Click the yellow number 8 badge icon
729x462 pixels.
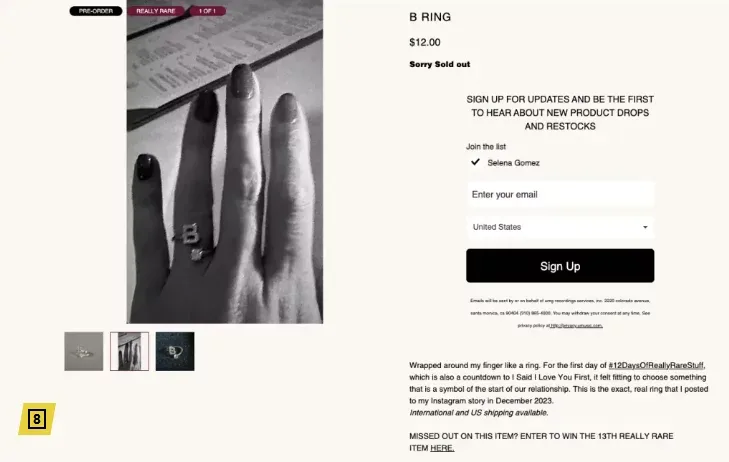pos(37,419)
